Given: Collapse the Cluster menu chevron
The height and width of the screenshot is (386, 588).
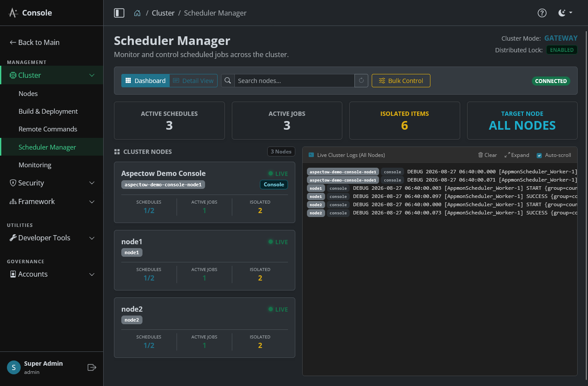Looking at the screenshot, I should click(92, 75).
